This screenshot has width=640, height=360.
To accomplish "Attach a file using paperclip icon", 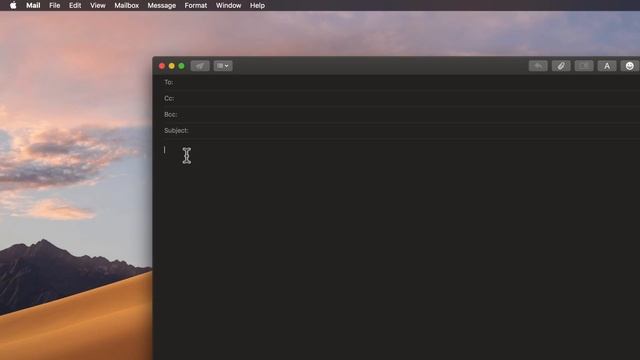I will pyautogui.click(x=561, y=66).
